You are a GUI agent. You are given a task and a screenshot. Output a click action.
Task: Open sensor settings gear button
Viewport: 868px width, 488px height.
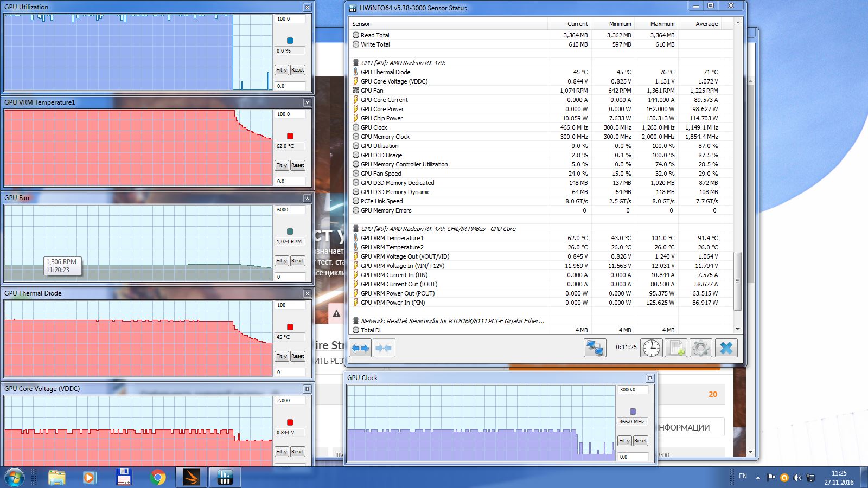[700, 348]
